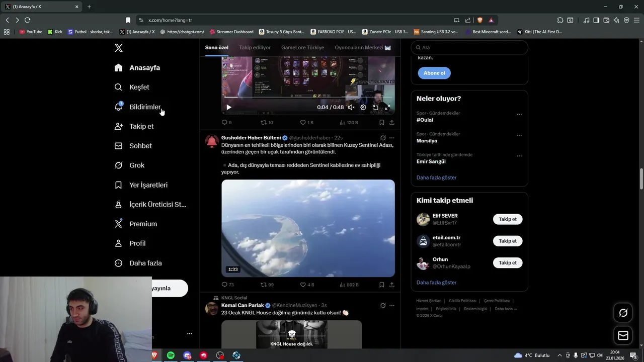Open floating messages envelope button
Image resolution: width=644 pixels, height=362 pixels.
[x=623, y=335]
